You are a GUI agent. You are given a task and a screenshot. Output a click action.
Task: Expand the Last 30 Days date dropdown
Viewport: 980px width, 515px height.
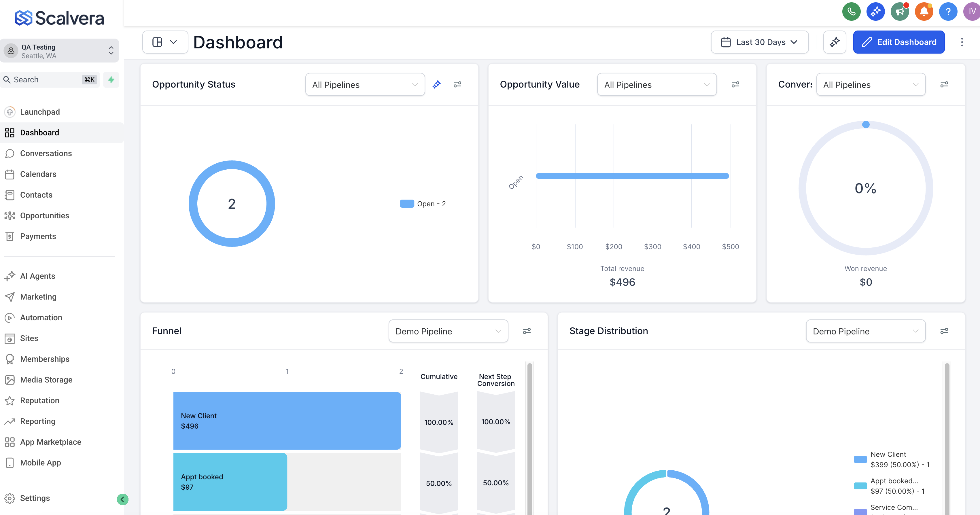pyautogui.click(x=759, y=42)
